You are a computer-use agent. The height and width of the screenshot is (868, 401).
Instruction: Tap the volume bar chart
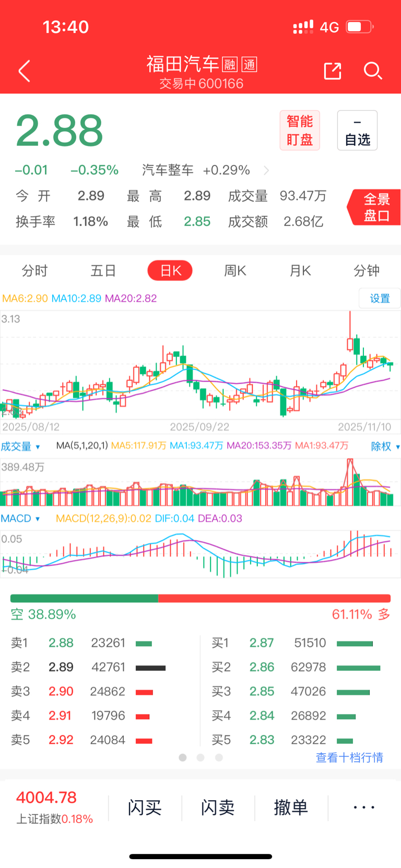200,482
